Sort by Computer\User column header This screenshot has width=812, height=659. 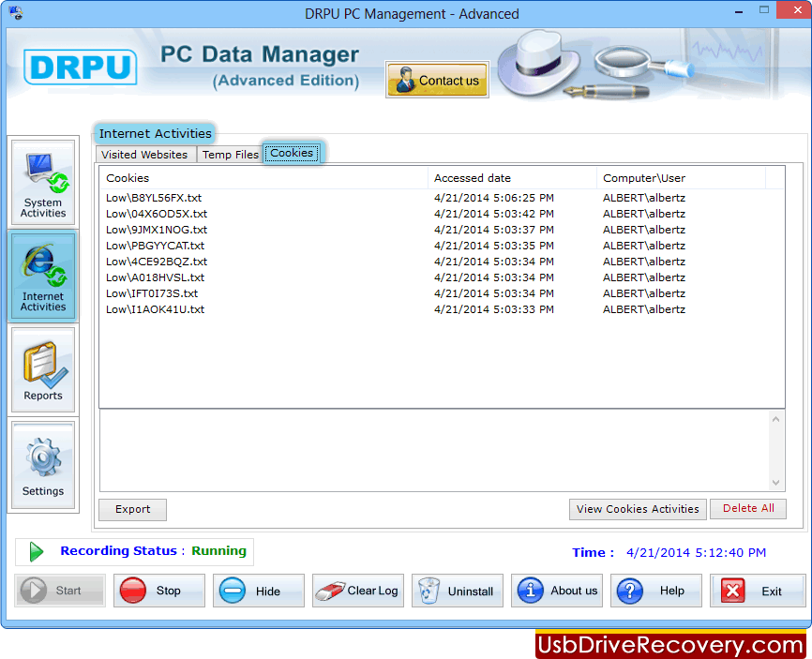681,178
